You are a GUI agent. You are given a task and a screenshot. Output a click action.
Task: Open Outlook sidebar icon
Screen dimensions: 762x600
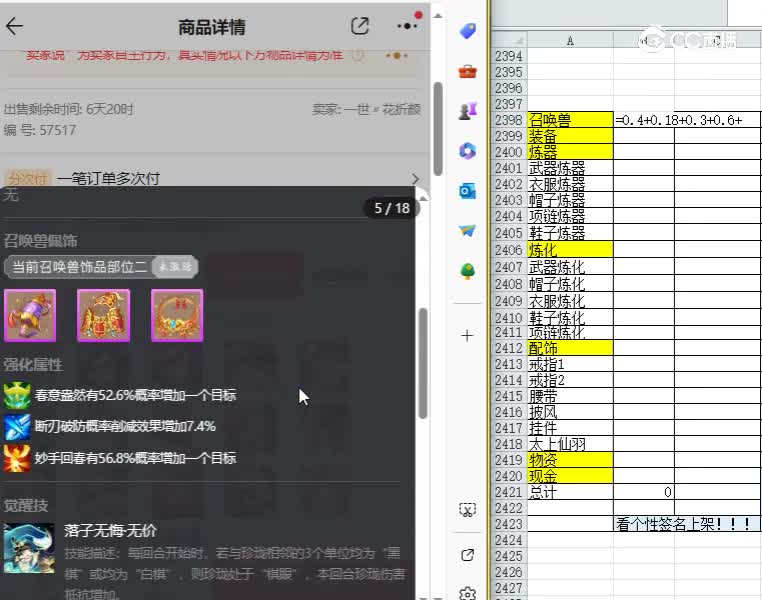pos(468,191)
